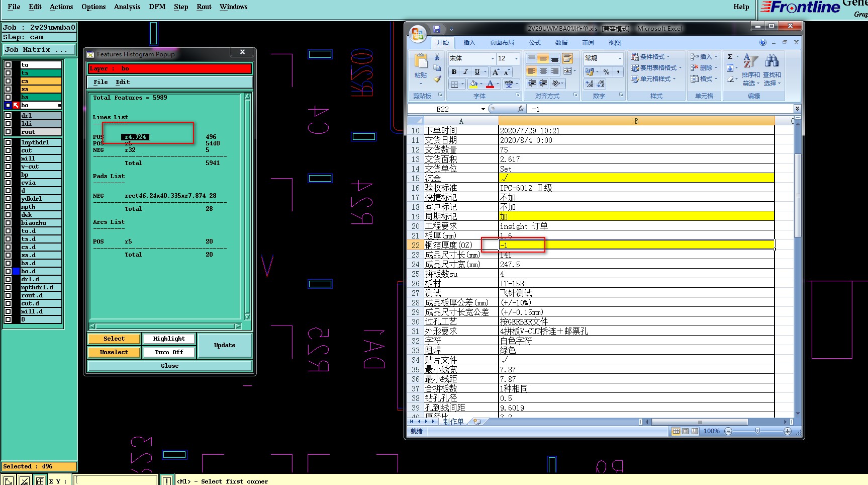
Task: Click the zoom out minus button
Action: click(728, 431)
